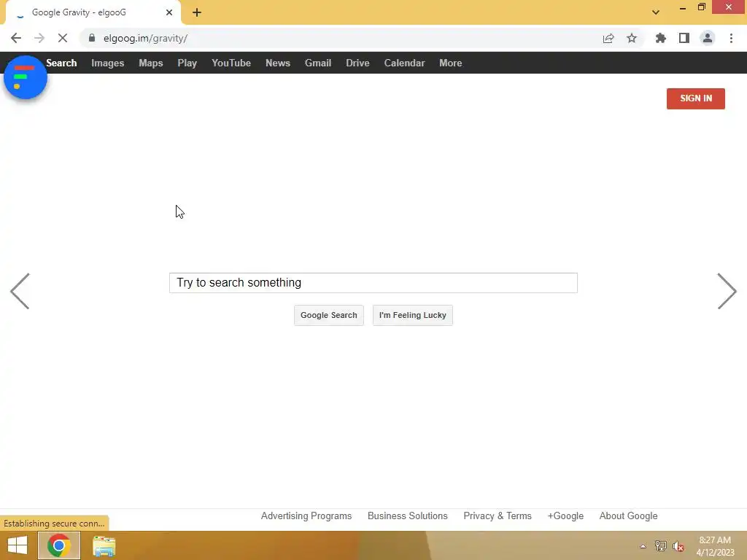Close the Google Gravity tab
The width and height of the screenshot is (747, 560).
[x=169, y=12]
